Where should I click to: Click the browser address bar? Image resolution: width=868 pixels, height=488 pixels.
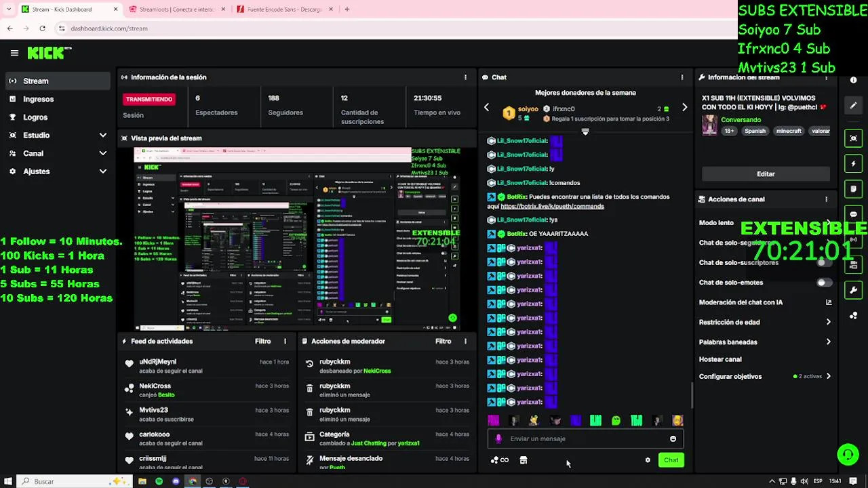click(x=393, y=28)
